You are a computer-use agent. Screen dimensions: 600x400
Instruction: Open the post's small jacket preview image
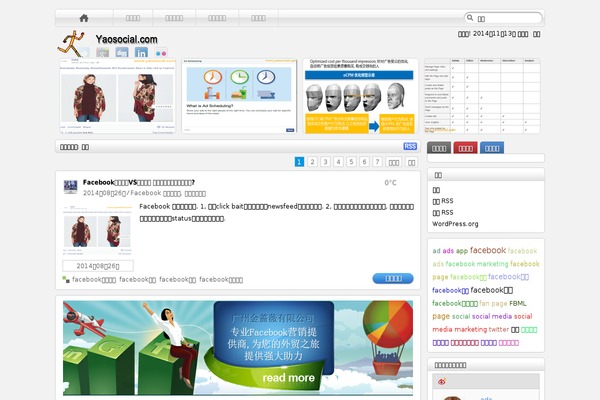tap(98, 230)
